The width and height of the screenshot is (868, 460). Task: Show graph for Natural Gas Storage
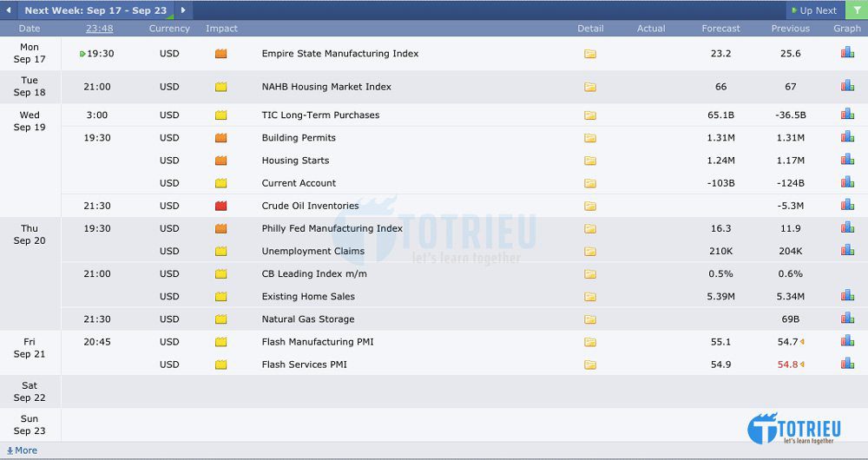[847, 319]
